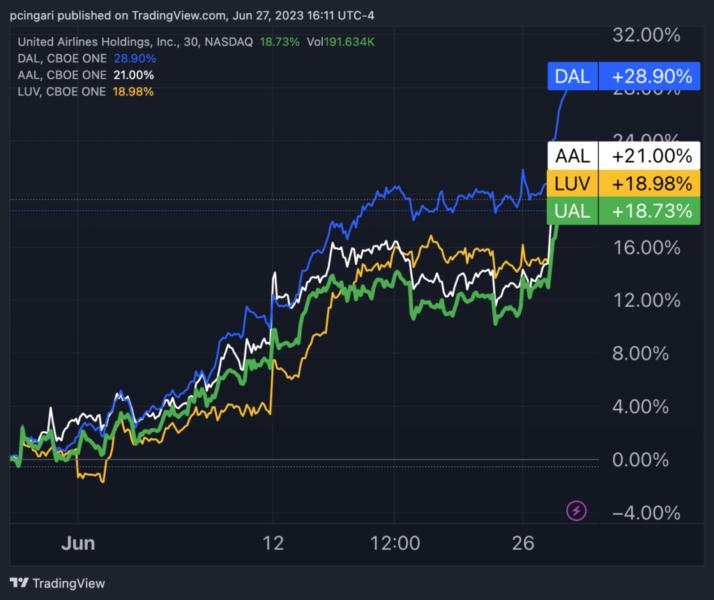The height and width of the screenshot is (600, 714).
Task: Click the -4.00% axis label
Action: pos(646,513)
